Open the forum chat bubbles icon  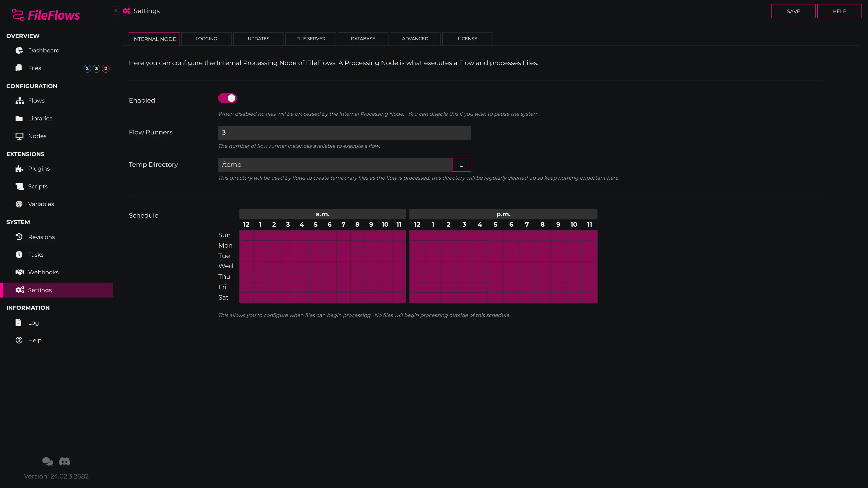tap(47, 461)
